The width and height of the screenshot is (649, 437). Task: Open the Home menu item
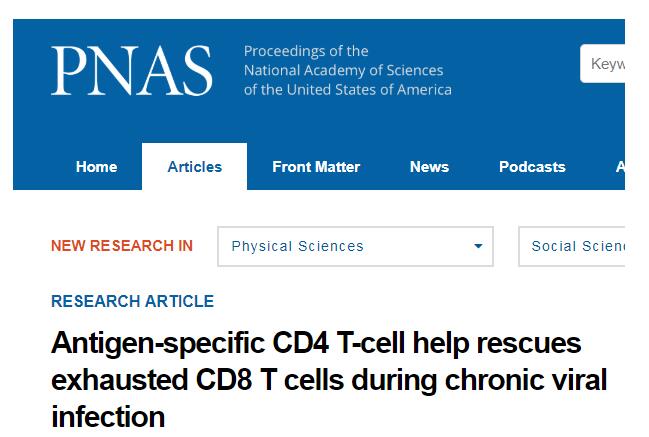(96, 167)
